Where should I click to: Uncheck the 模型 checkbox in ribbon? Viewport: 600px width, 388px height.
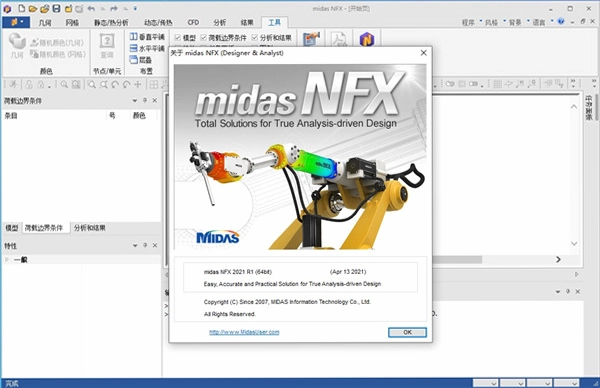pos(178,37)
